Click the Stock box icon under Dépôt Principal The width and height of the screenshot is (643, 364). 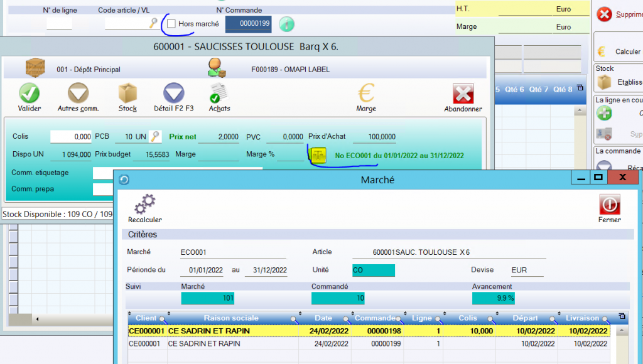click(x=127, y=94)
